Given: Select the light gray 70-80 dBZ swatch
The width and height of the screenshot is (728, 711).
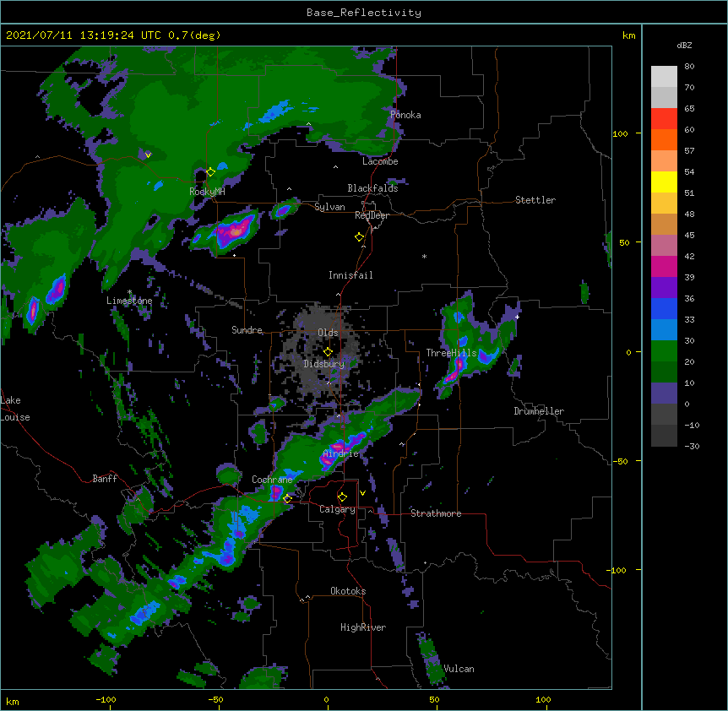Looking at the screenshot, I should [664, 76].
